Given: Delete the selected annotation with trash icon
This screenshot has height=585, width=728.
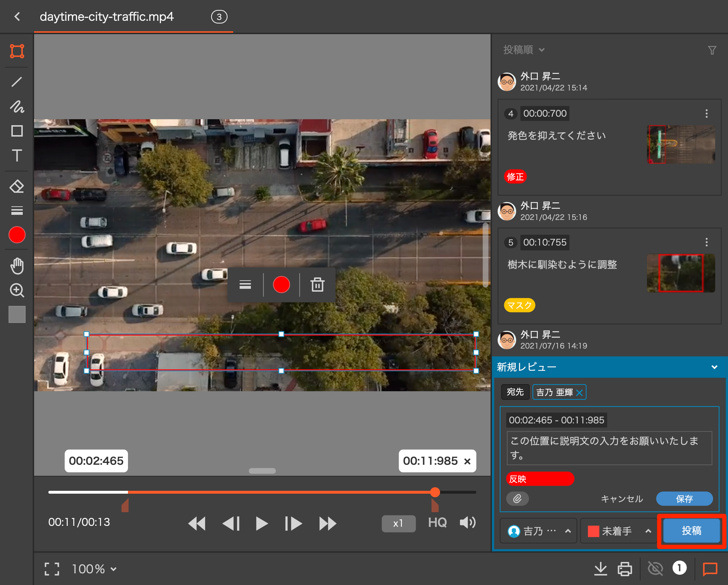Looking at the screenshot, I should [x=317, y=285].
